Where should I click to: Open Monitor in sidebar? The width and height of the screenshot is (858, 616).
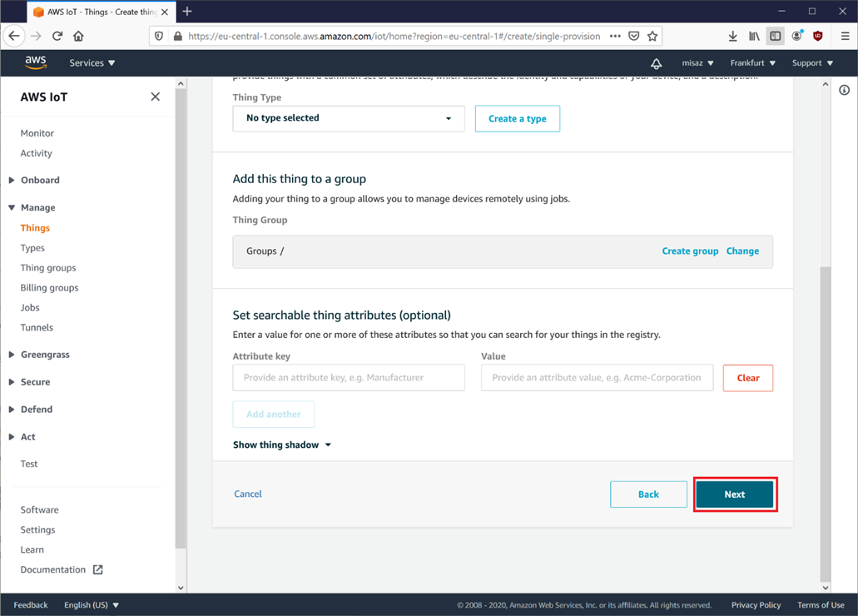(37, 133)
